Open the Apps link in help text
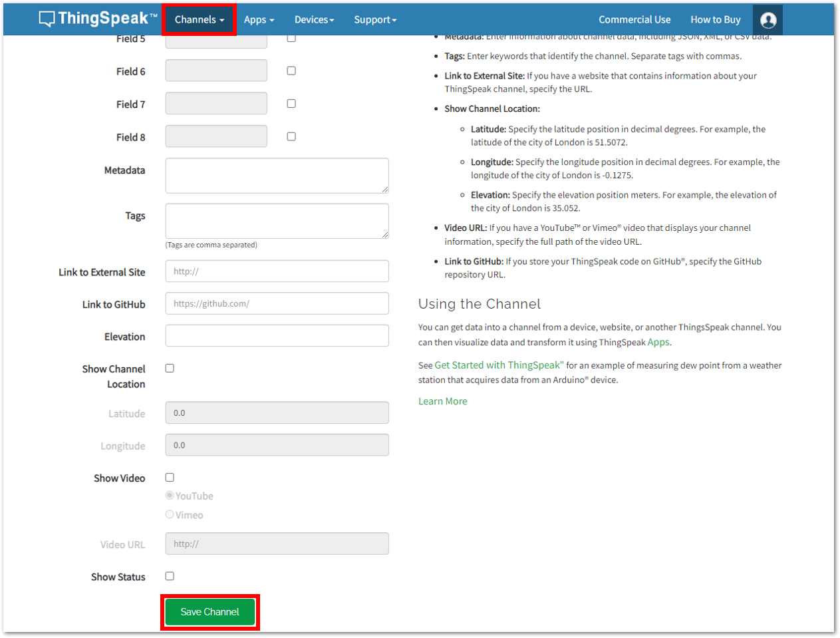This screenshot has height=638, width=840. [x=658, y=342]
